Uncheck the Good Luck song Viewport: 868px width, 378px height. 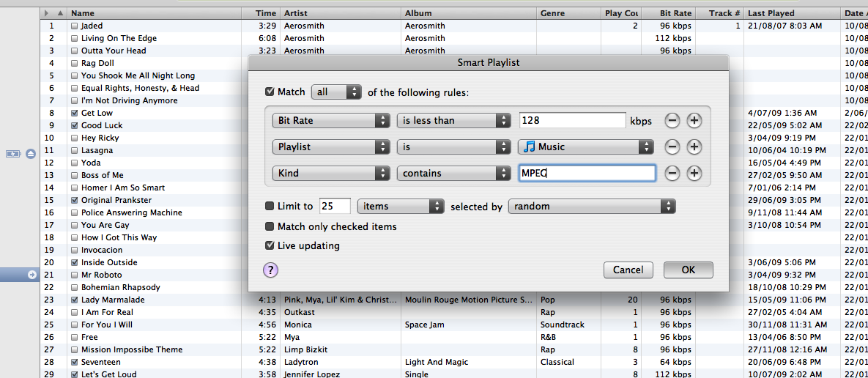click(75, 125)
